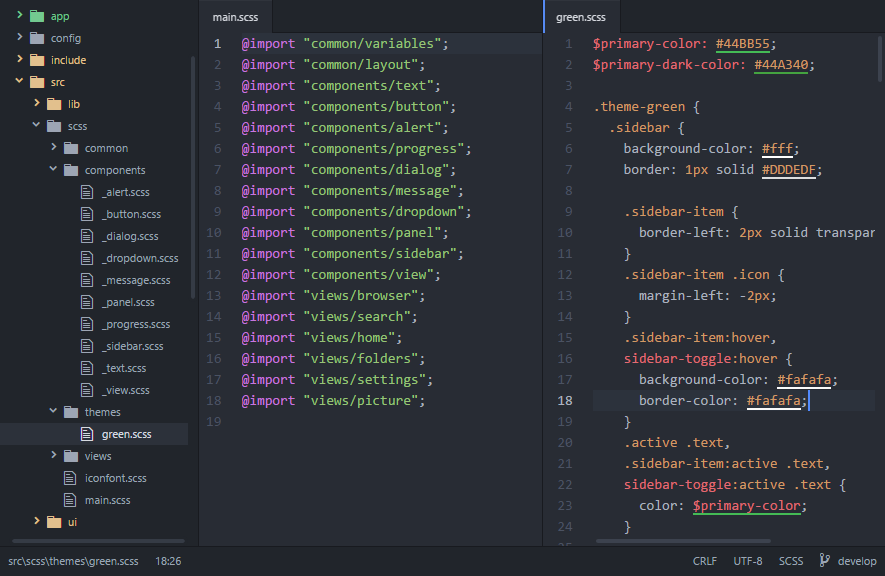Click the themes folder icon
This screenshot has width=885, height=576.
coord(71,412)
